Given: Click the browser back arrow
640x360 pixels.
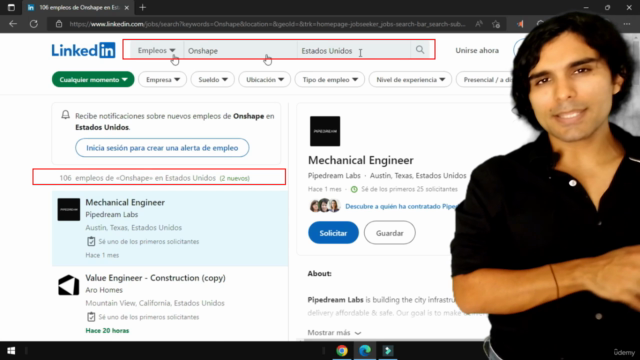Looking at the screenshot, I should pyautogui.click(x=13, y=24).
